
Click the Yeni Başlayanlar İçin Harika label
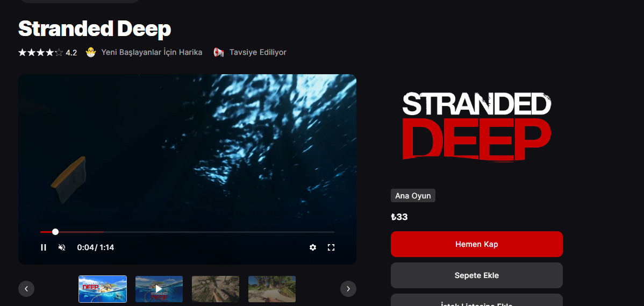point(152,52)
